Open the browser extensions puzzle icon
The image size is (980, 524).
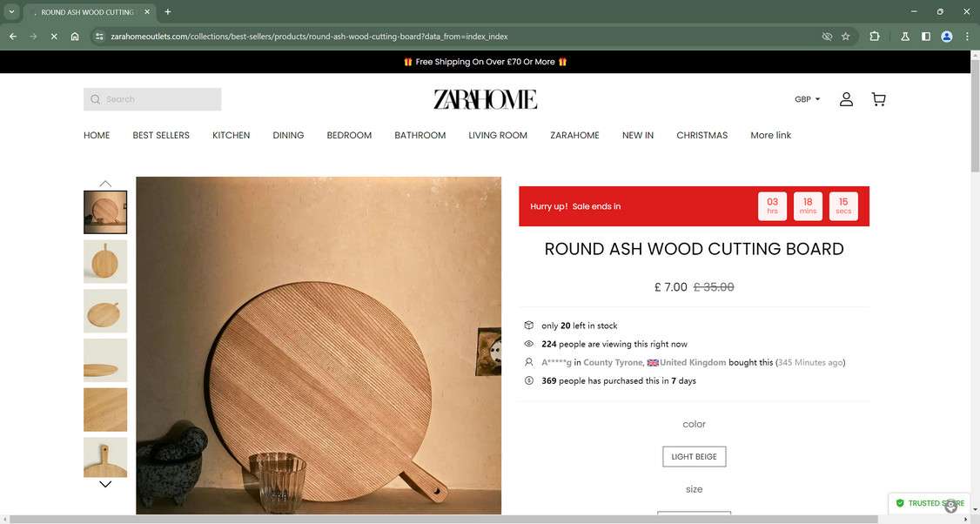(875, 37)
